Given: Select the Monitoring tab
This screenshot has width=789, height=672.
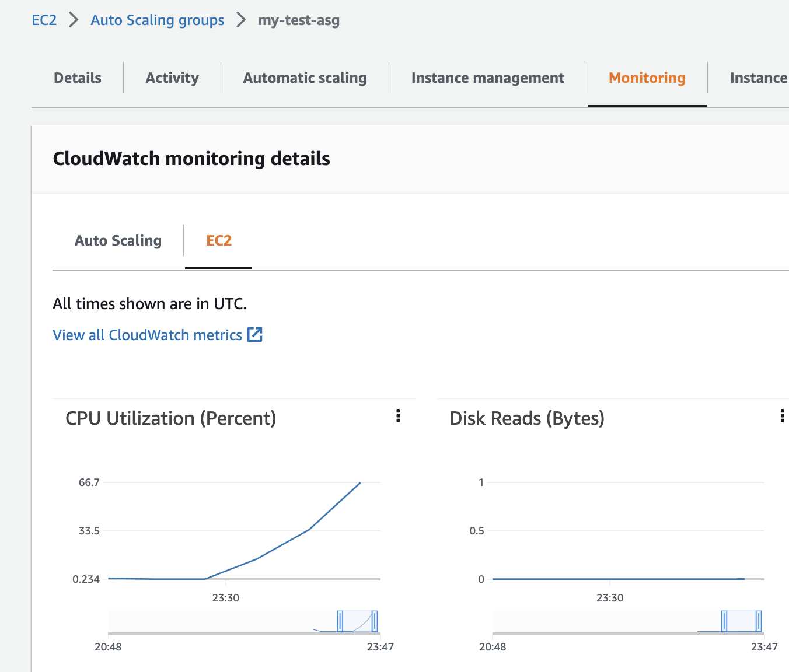Looking at the screenshot, I should 647,78.
